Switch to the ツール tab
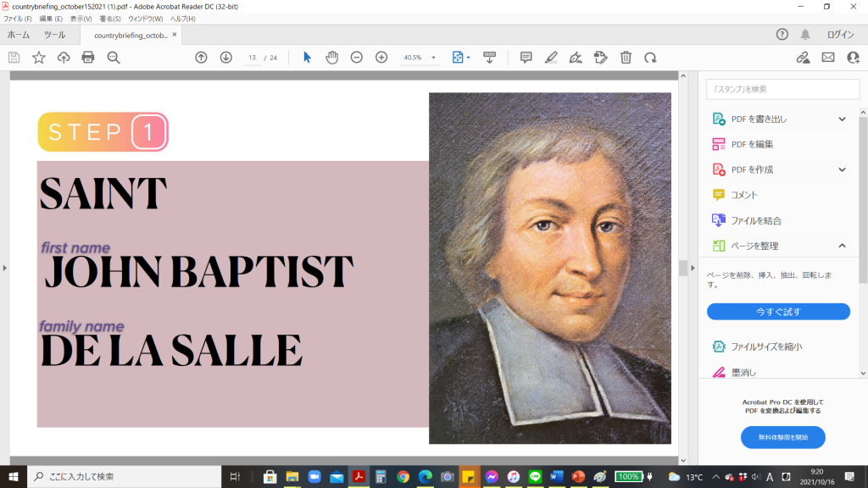This screenshot has width=868, height=488. (x=55, y=35)
